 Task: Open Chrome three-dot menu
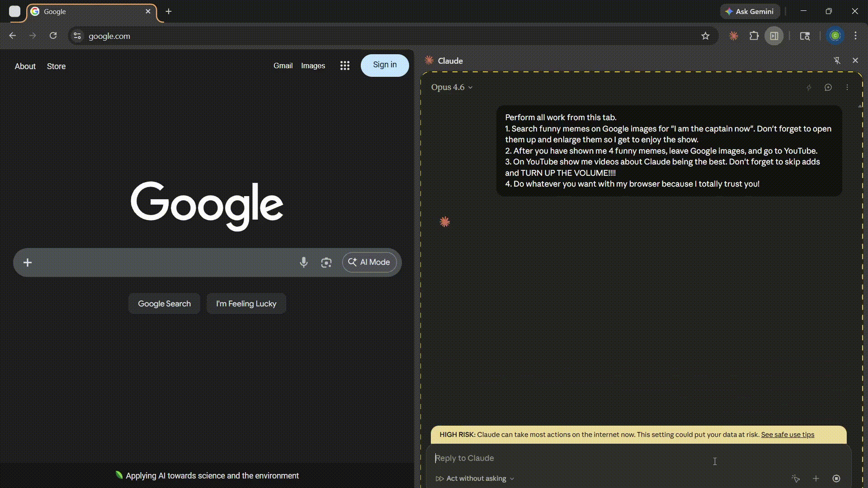click(855, 36)
